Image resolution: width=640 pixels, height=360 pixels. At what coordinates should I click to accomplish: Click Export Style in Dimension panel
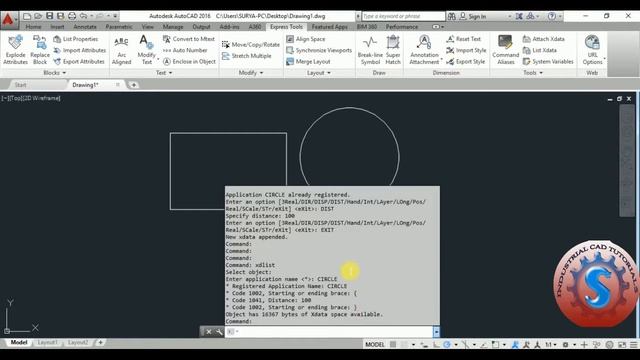point(466,62)
